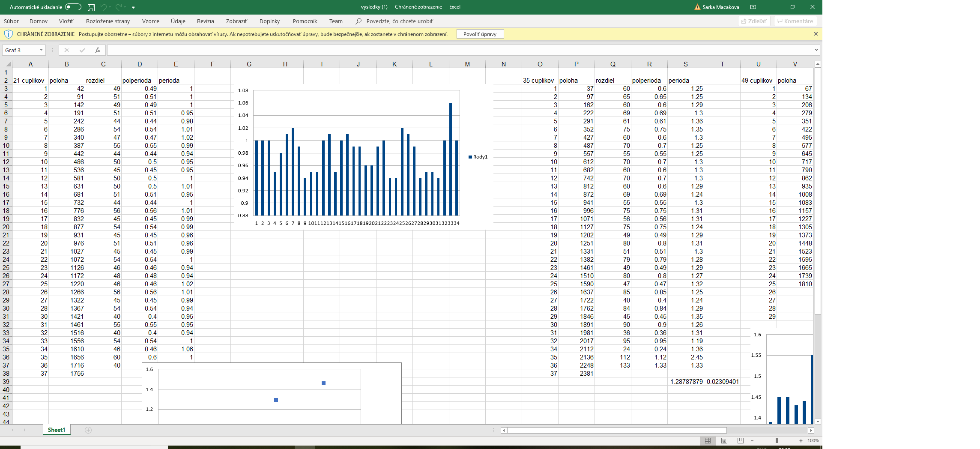The height and width of the screenshot is (449, 980).
Task: Open the Ribbon Display Options icon
Action: (753, 7)
